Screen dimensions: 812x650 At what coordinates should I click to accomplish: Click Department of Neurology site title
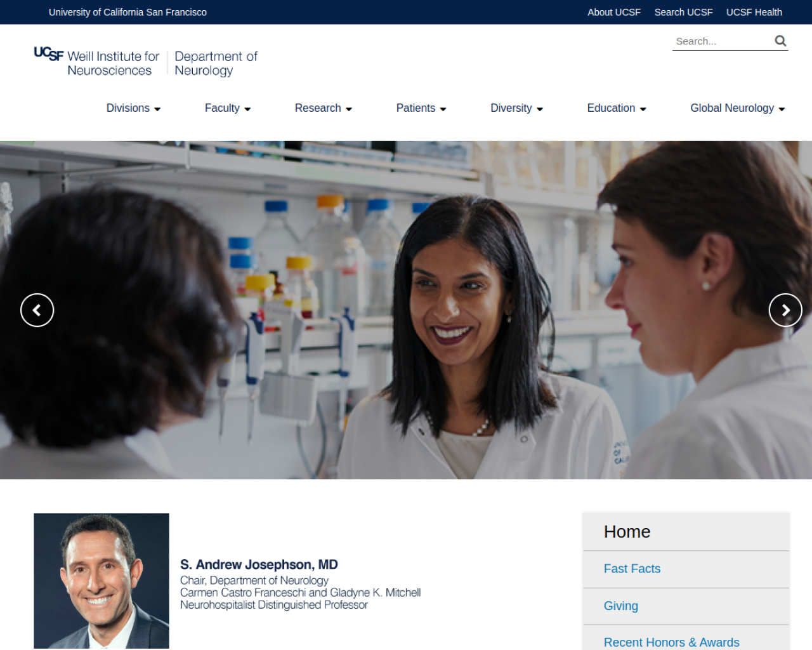point(216,63)
